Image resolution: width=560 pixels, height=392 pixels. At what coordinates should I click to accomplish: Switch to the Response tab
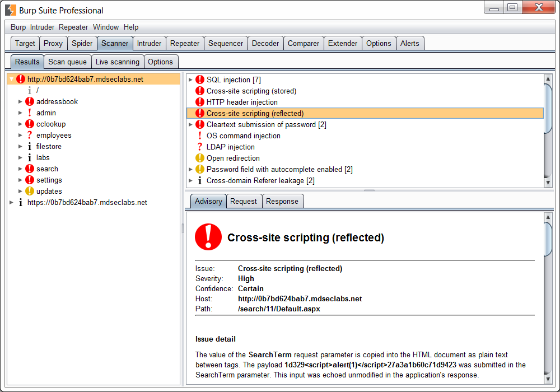click(x=283, y=201)
